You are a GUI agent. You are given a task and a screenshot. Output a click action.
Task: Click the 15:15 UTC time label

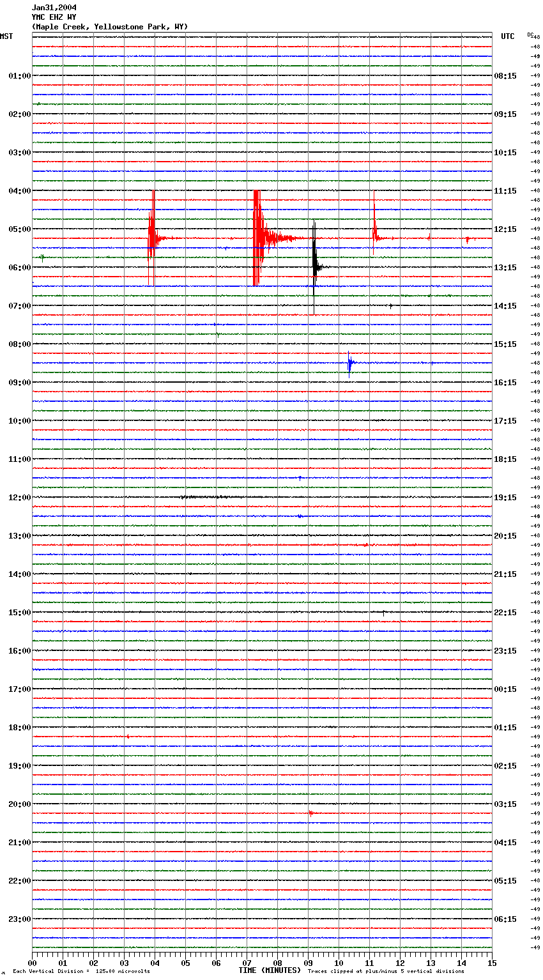click(505, 344)
